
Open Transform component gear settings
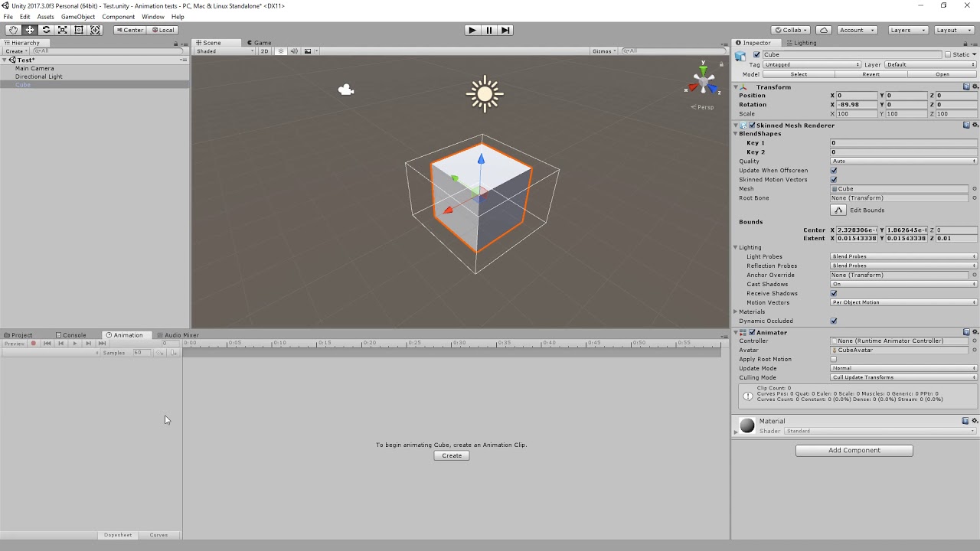click(x=975, y=87)
